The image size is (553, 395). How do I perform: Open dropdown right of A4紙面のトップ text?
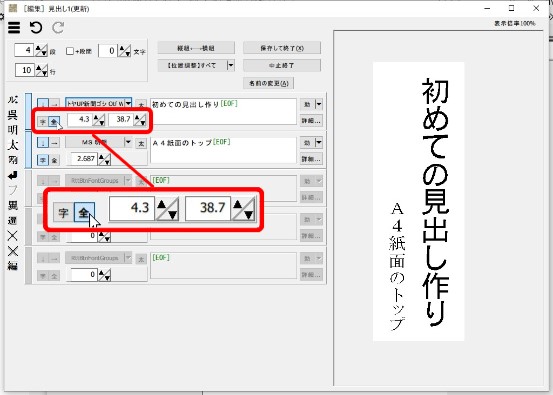click(x=319, y=143)
